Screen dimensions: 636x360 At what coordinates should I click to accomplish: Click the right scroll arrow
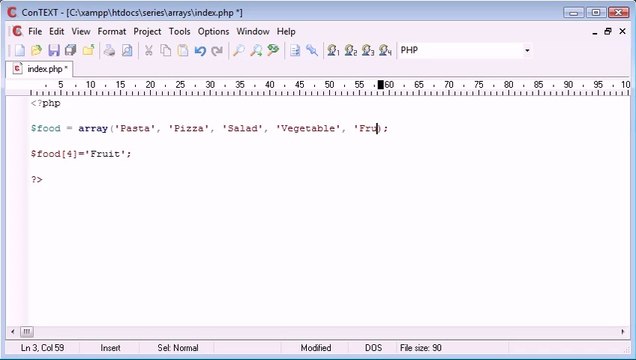623,332
